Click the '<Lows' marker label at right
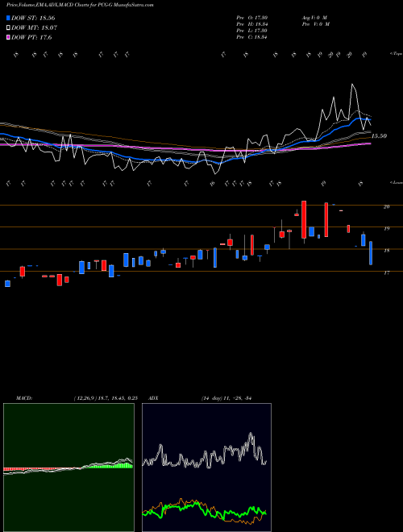 pos(396,182)
